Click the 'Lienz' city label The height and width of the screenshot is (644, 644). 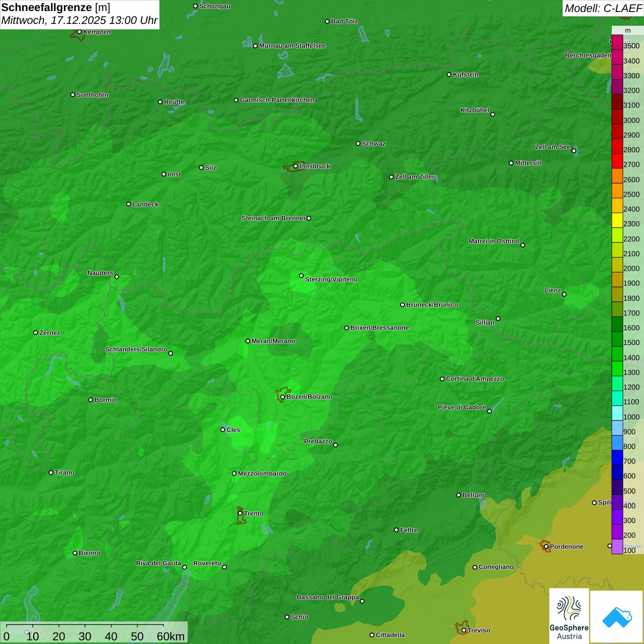(x=552, y=290)
